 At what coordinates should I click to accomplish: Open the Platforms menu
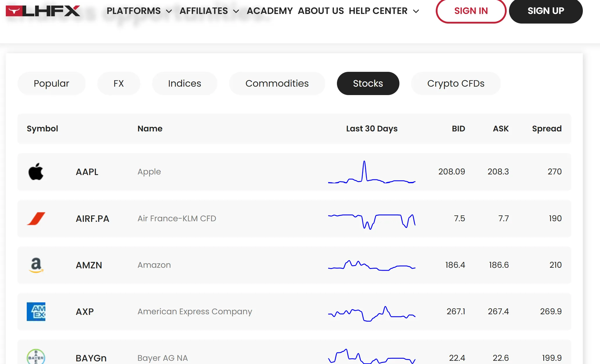[x=134, y=11]
